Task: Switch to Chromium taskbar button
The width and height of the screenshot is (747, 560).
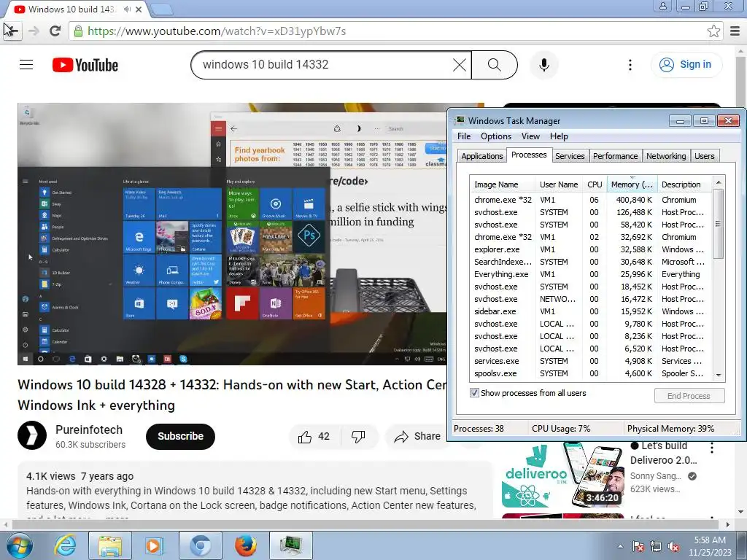Action: pos(200,545)
